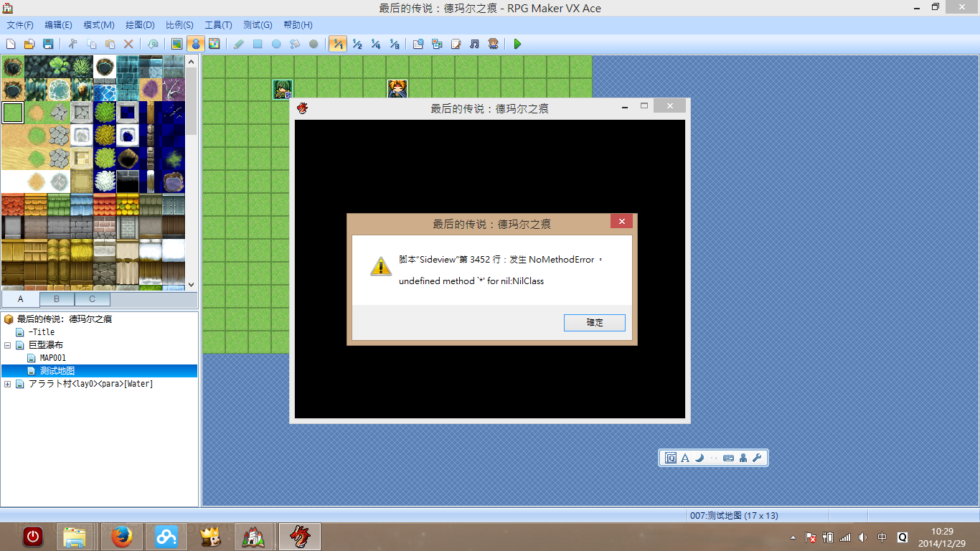Set map zoom to 1/1 scale
980x551 pixels.
coord(338,44)
